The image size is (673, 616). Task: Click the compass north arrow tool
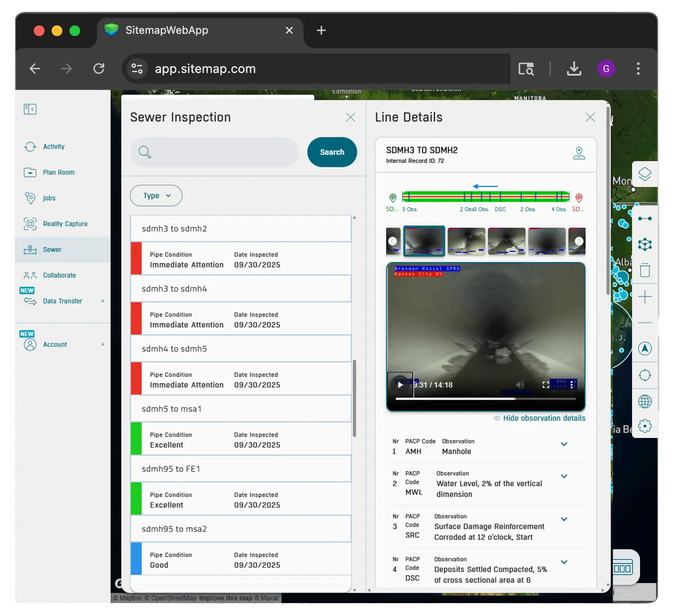point(645,349)
